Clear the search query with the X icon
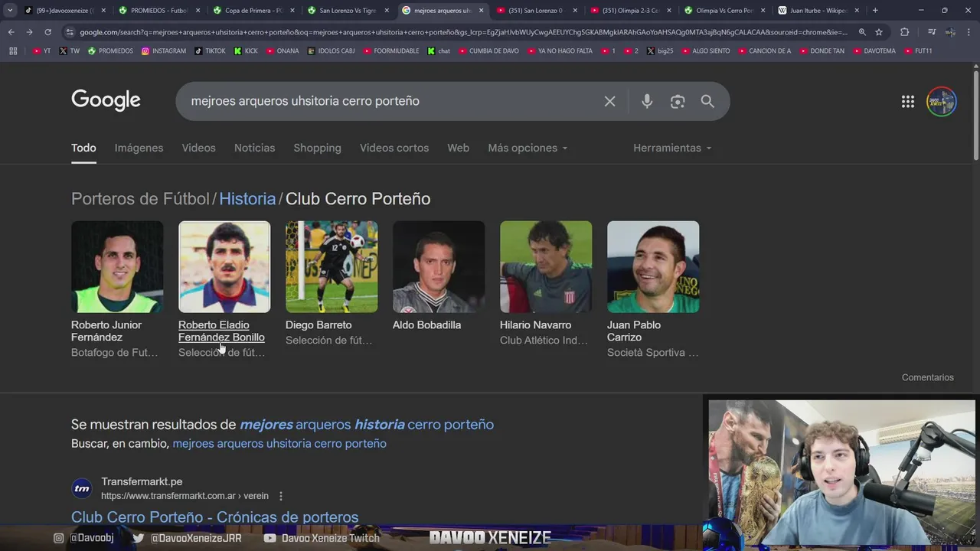 pos(609,101)
